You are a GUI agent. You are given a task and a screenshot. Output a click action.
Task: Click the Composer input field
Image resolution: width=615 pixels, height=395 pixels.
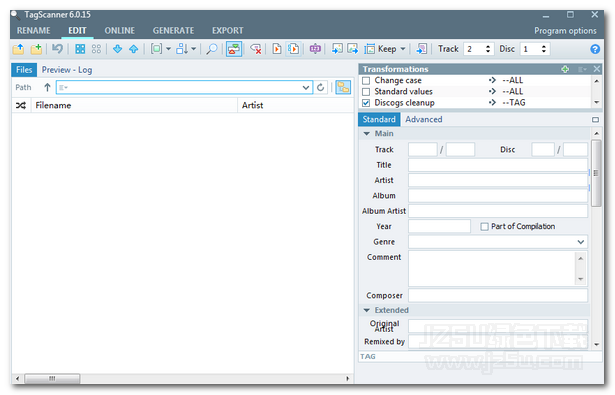(x=498, y=295)
